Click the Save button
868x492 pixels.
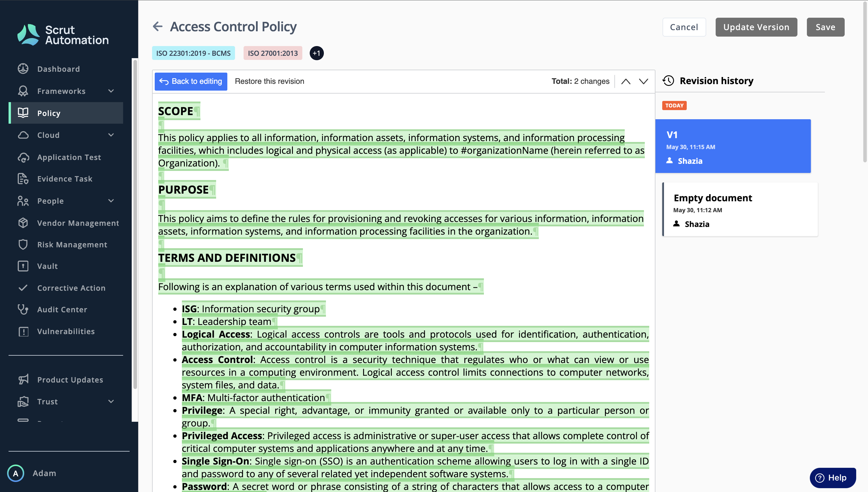pyautogui.click(x=825, y=27)
